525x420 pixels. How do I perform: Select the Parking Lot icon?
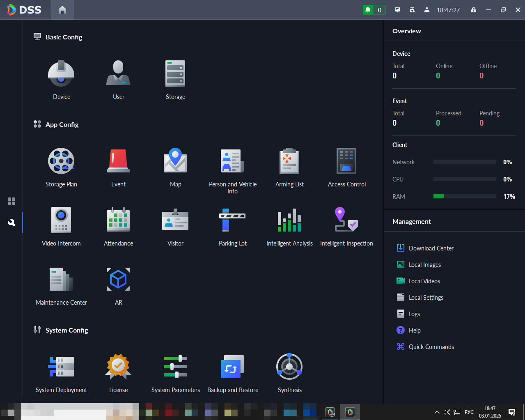(232, 220)
